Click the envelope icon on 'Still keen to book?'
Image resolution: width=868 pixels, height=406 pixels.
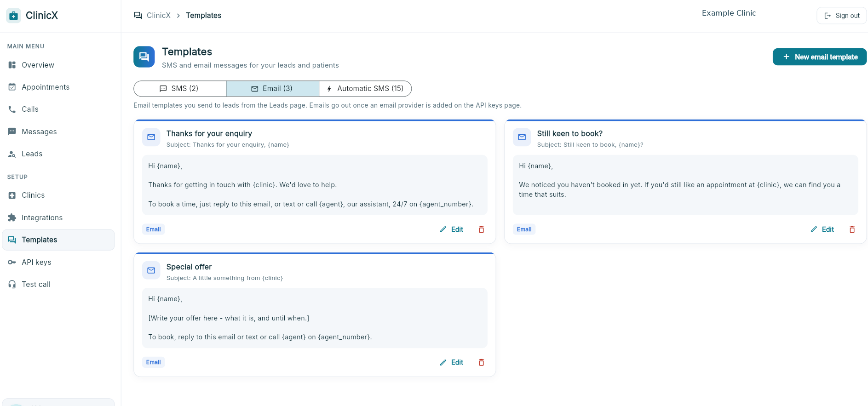click(522, 137)
